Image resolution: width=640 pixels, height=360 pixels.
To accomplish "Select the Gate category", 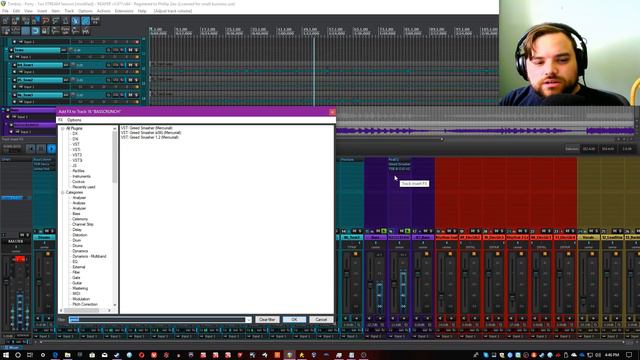I will pyautogui.click(x=76, y=278).
